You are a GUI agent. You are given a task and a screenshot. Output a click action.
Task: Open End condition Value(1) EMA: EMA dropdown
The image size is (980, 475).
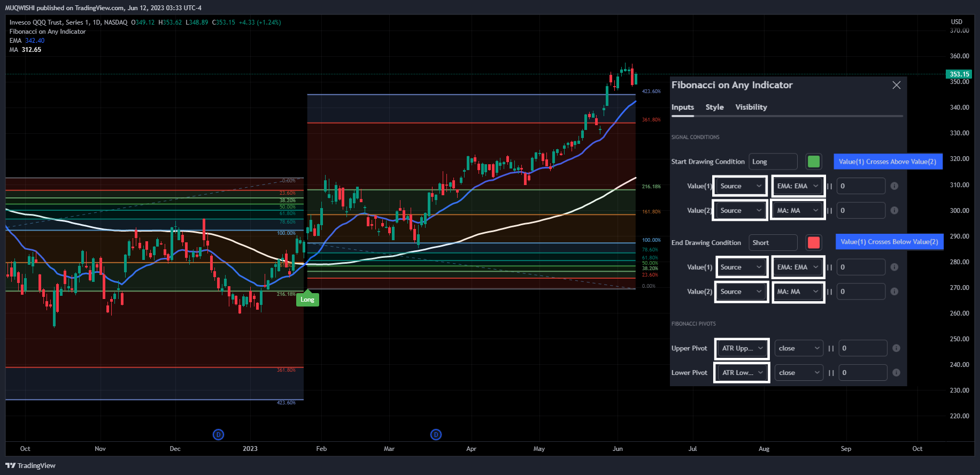[x=798, y=267]
